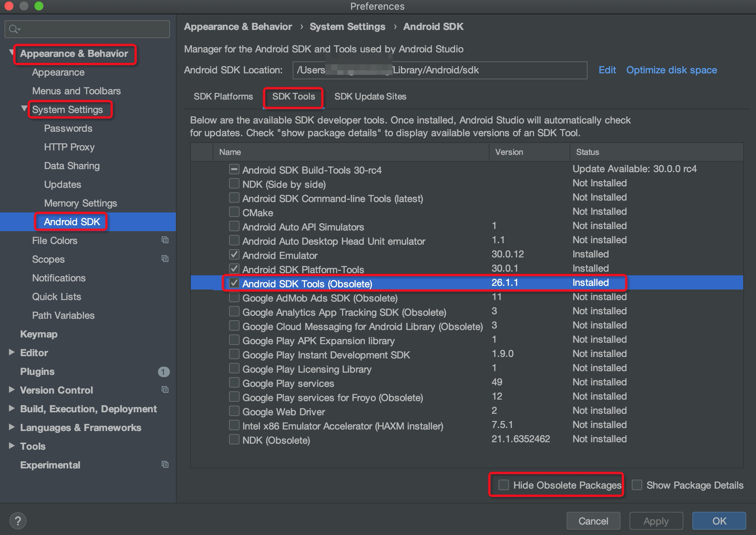
Task: Uncheck Android Emulator checkbox
Action: (x=234, y=255)
